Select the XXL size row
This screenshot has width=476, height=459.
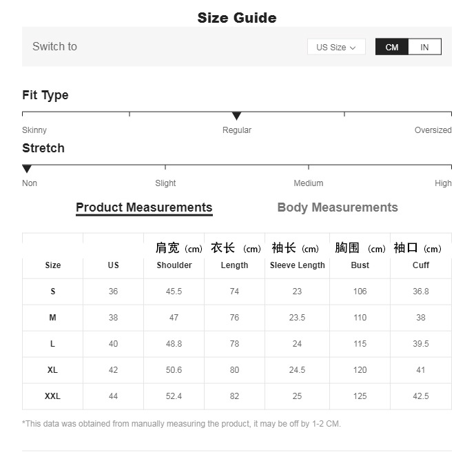click(52, 396)
